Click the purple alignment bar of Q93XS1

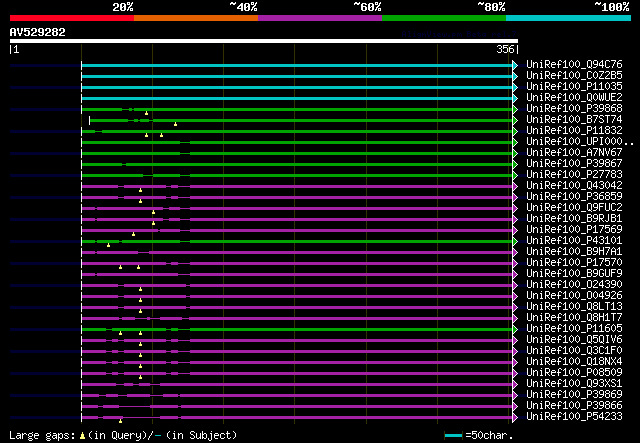pos(297,385)
